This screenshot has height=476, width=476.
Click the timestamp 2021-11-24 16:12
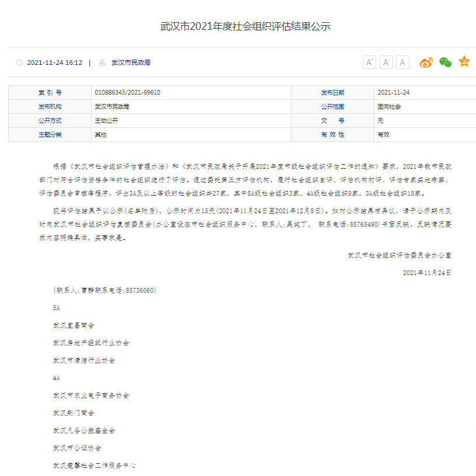click(55, 62)
